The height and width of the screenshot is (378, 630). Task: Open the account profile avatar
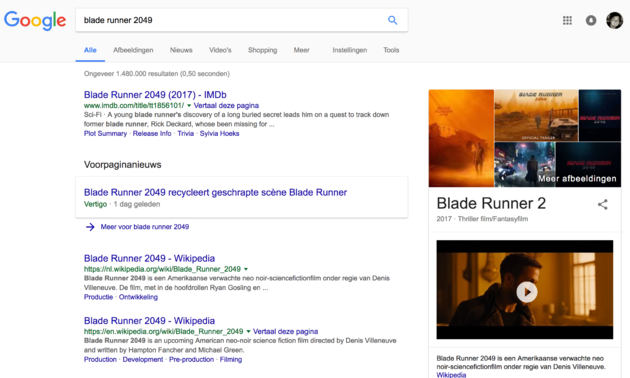(x=614, y=20)
